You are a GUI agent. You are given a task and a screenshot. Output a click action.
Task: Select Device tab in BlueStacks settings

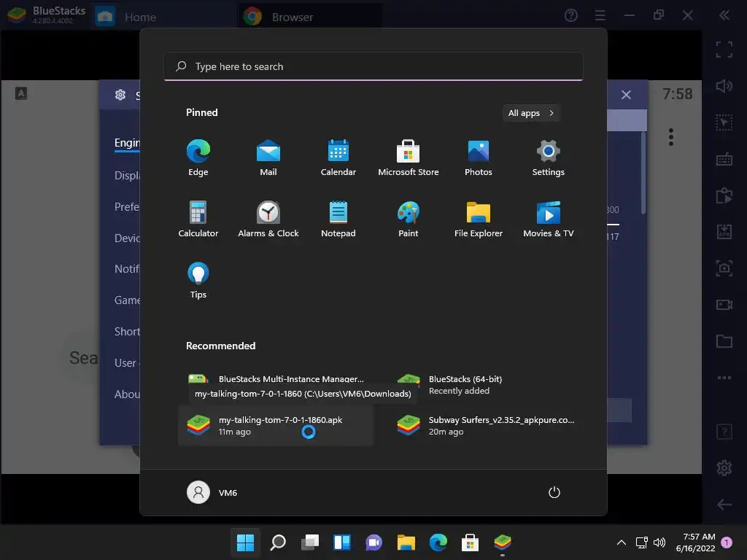point(127,238)
